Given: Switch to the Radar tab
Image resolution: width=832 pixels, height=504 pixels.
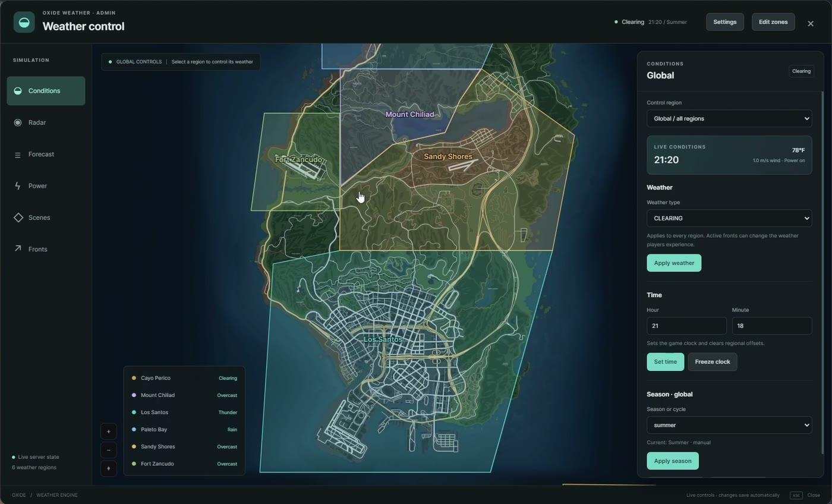Looking at the screenshot, I should [46, 122].
